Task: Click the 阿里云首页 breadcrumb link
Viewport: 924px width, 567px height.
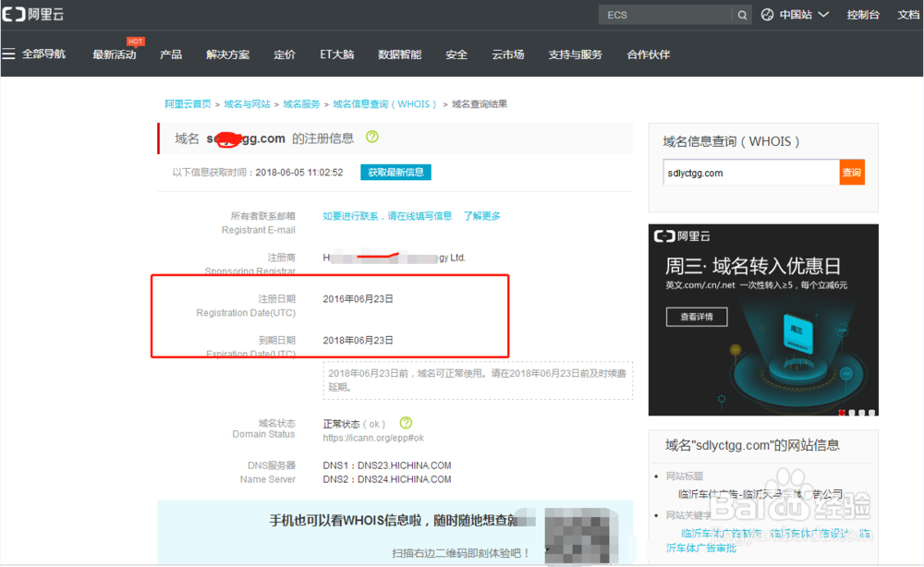Action: pos(188,103)
